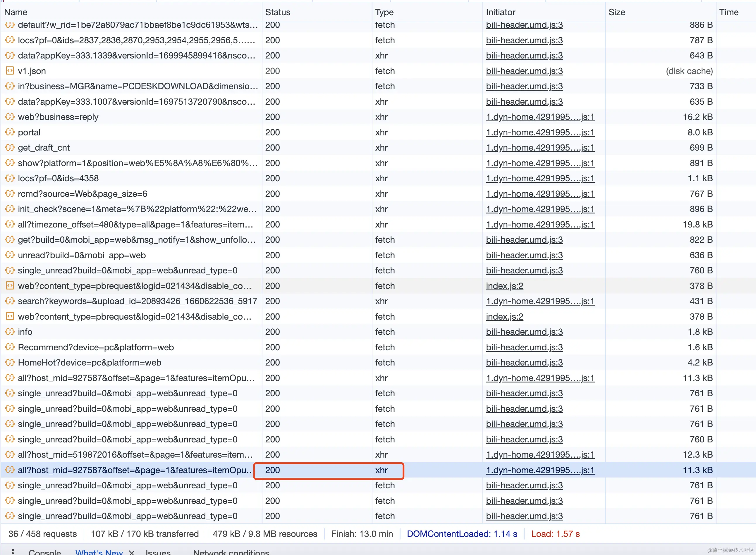Sort by the Type column header
The height and width of the screenshot is (555, 756).
click(384, 12)
